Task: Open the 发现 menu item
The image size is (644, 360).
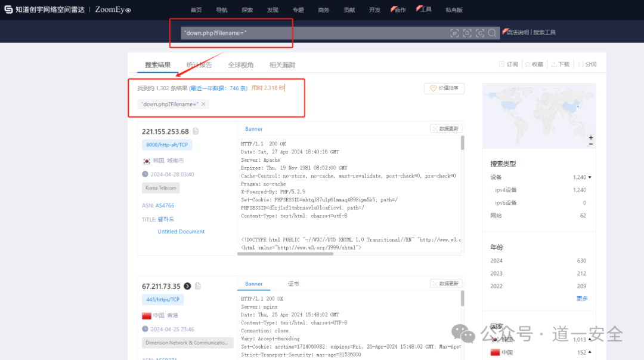Action: [x=273, y=10]
